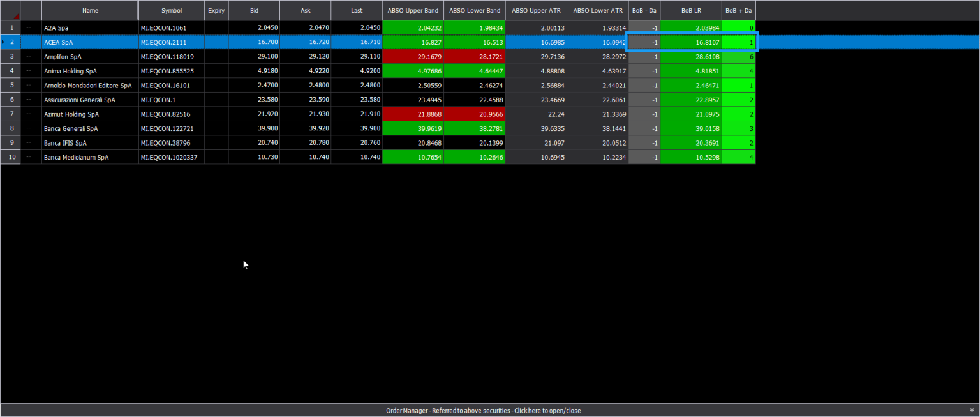Click red Upper Band cell 29.1679
Screen dimensions: 980x417
(x=413, y=57)
